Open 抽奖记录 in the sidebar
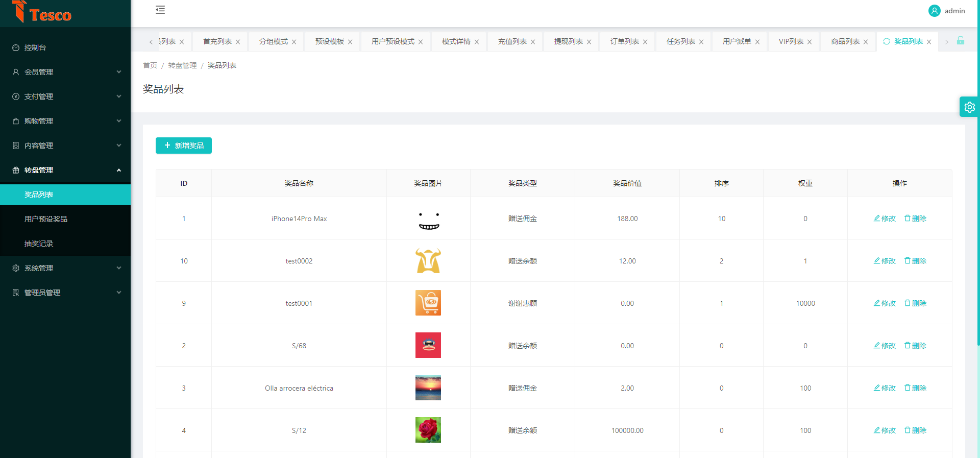The image size is (980, 458). pos(39,244)
